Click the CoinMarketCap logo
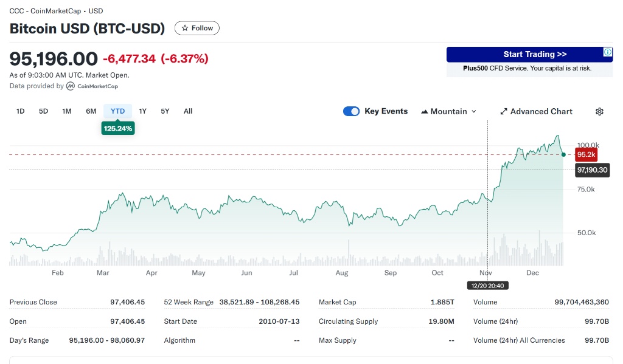 click(71, 86)
